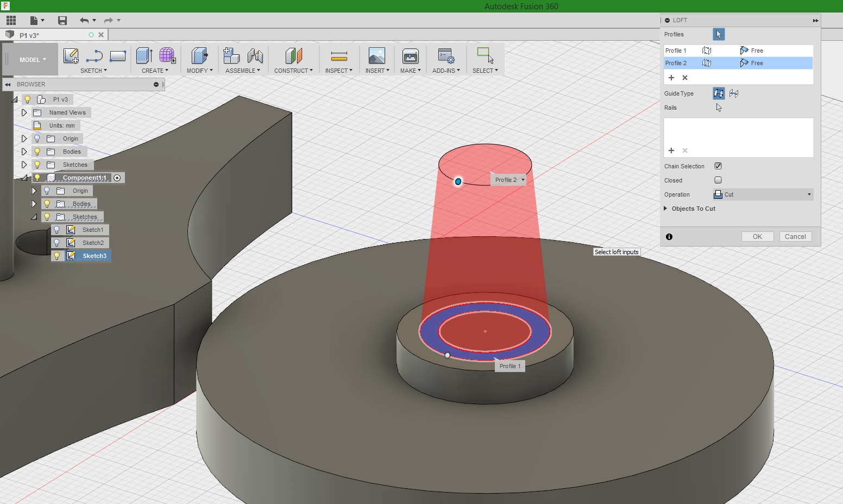Click the Insert image icon
This screenshot has height=504, width=843.
point(377,55)
